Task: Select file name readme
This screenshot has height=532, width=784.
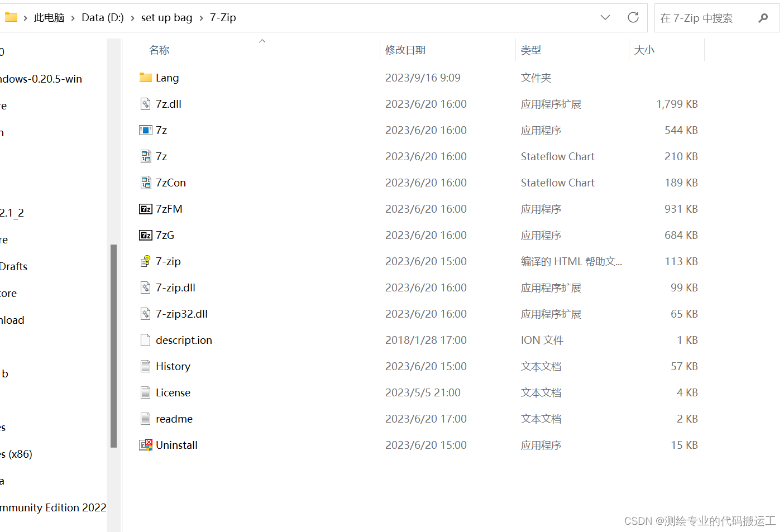Action: pos(174,419)
